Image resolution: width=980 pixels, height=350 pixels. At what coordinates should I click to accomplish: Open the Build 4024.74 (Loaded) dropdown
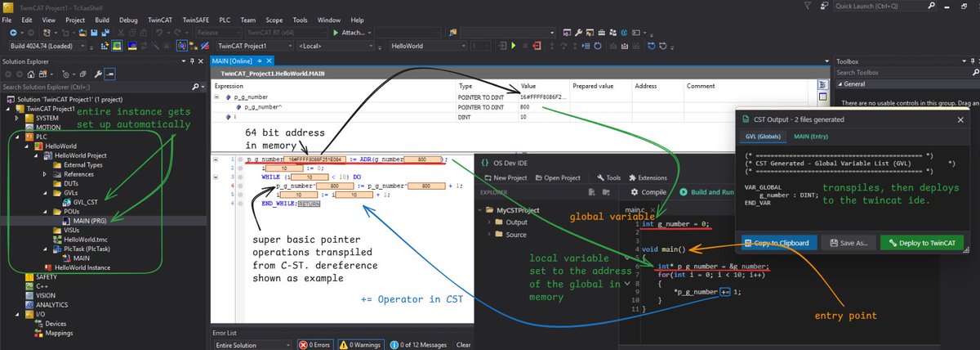[47, 46]
